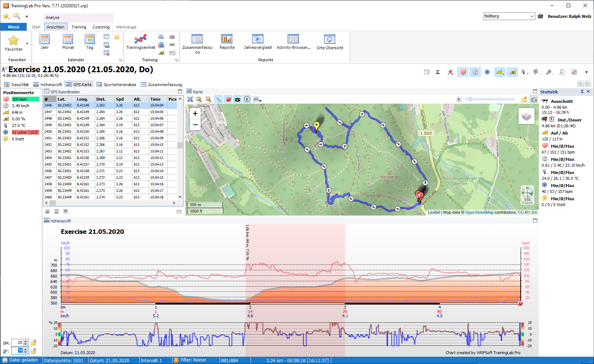Toggle the map pin markers

pyautogui.click(x=218, y=99)
